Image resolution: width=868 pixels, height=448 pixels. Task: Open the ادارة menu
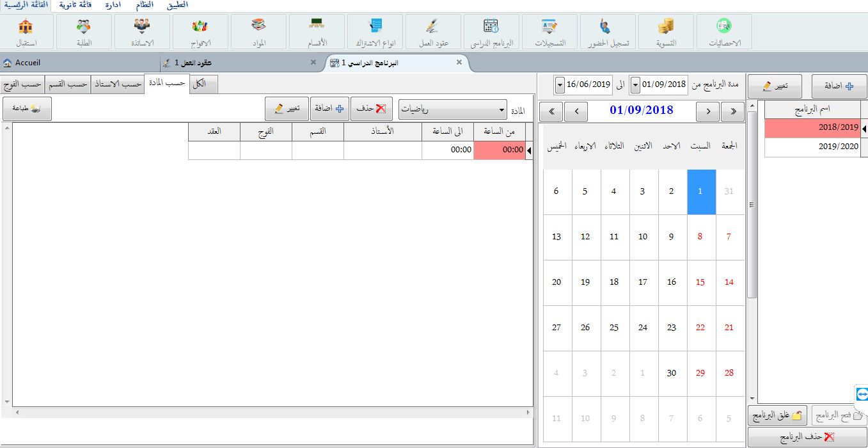pyautogui.click(x=113, y=4)
